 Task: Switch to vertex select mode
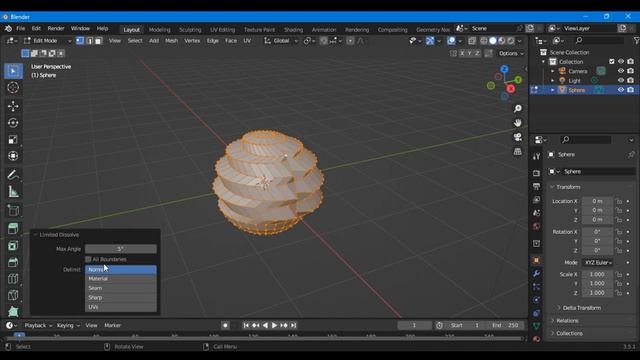80,41
